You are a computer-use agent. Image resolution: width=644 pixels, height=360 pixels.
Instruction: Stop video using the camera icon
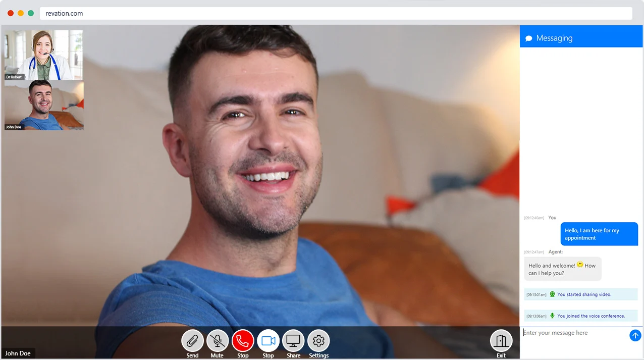coord(268,341)
